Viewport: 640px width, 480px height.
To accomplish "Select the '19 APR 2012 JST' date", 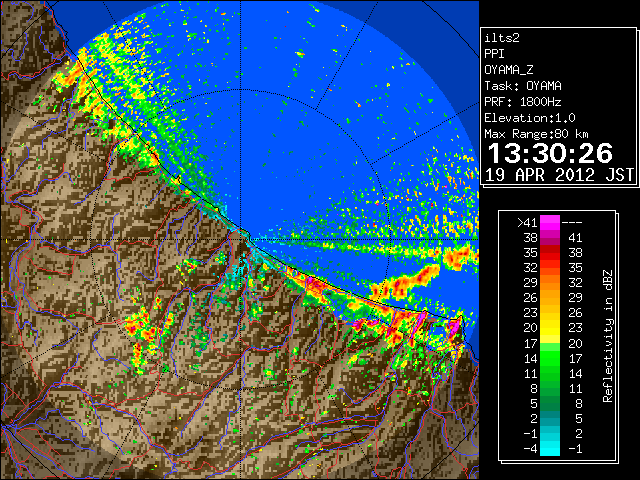I will pyautogui.click(x=560, y=175).
